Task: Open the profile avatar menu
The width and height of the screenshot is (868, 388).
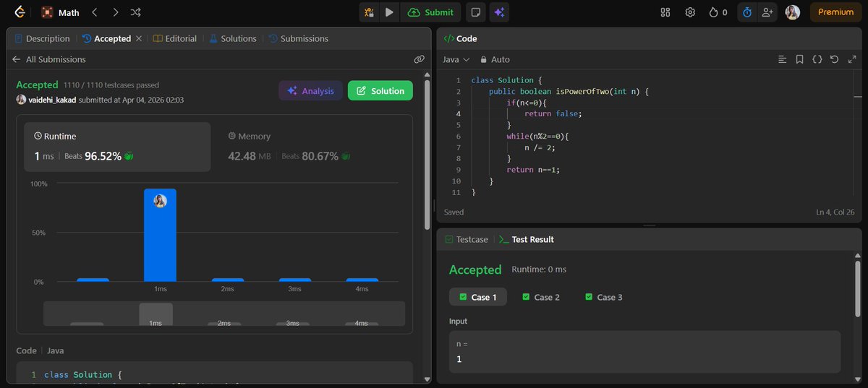Action: coord(793,12)
